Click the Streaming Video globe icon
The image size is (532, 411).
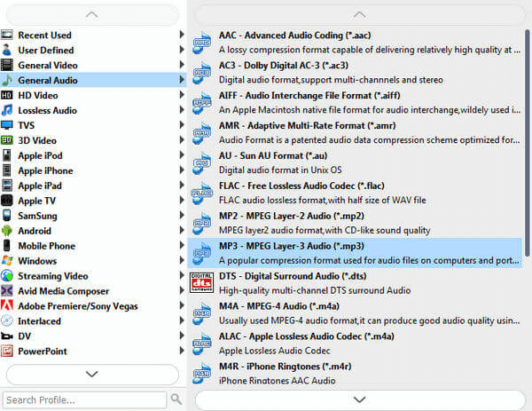(x=8, y=276)
